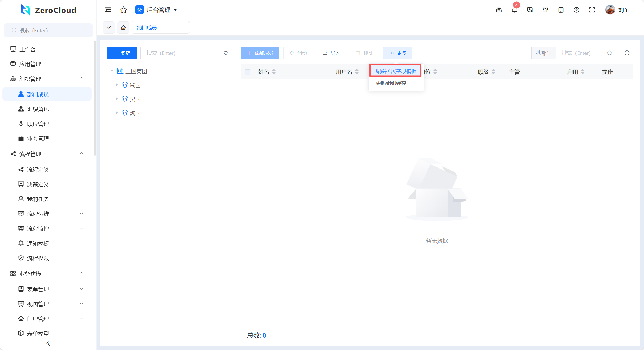
Task: Sort by 姓名 column
Action: pyautogui.click(x=274, y=72)
